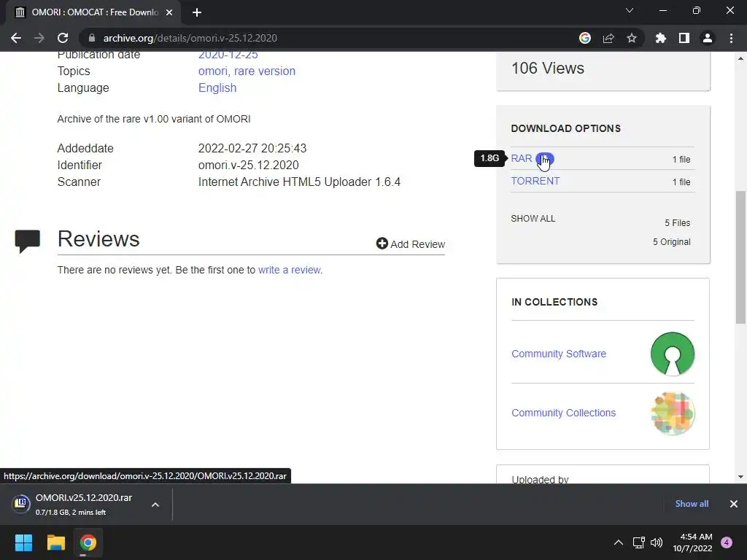The image size is (747, 560).
Task: Show all download files
Action: [533, 219]
